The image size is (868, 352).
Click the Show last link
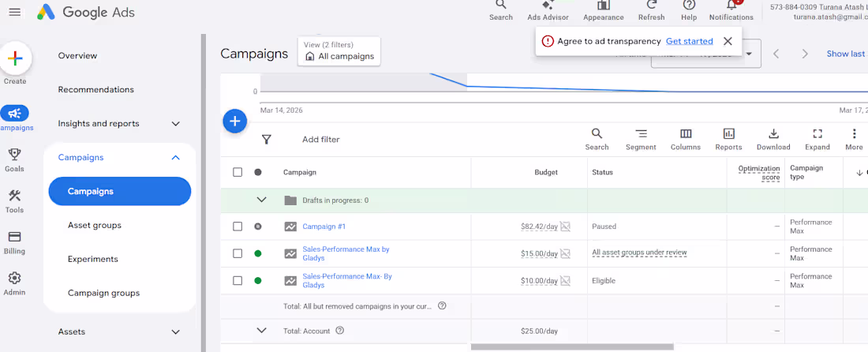[845, 54]
